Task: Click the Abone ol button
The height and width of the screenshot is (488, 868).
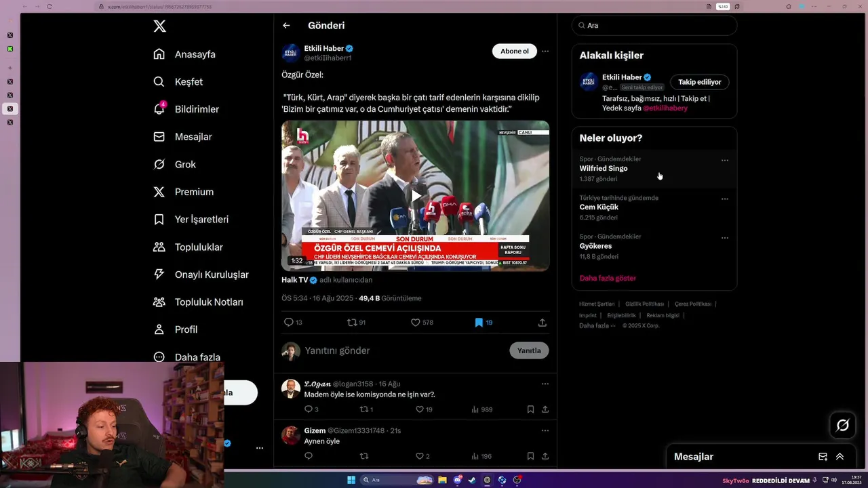Action: pyautogui.click(x=514, y=52)
